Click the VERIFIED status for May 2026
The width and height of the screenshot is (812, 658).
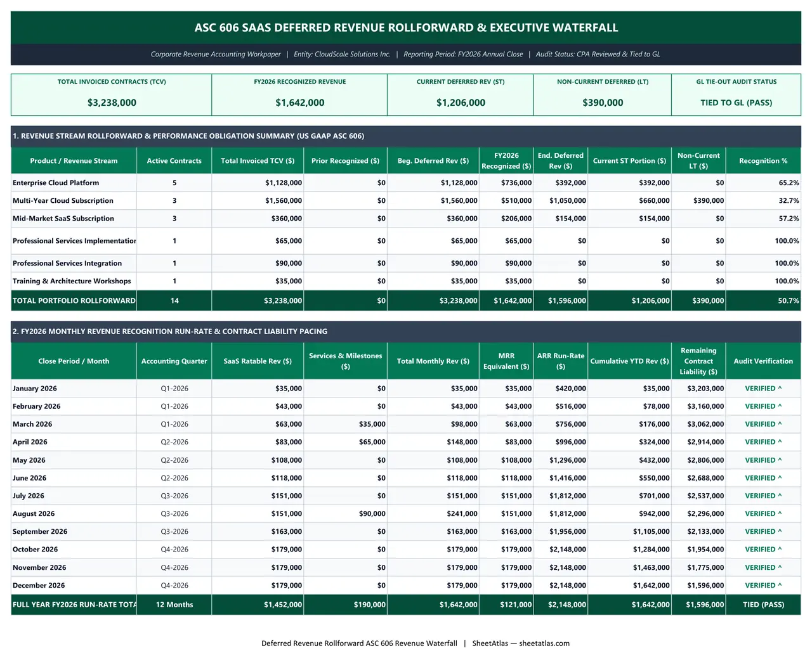tap(763, 460)
